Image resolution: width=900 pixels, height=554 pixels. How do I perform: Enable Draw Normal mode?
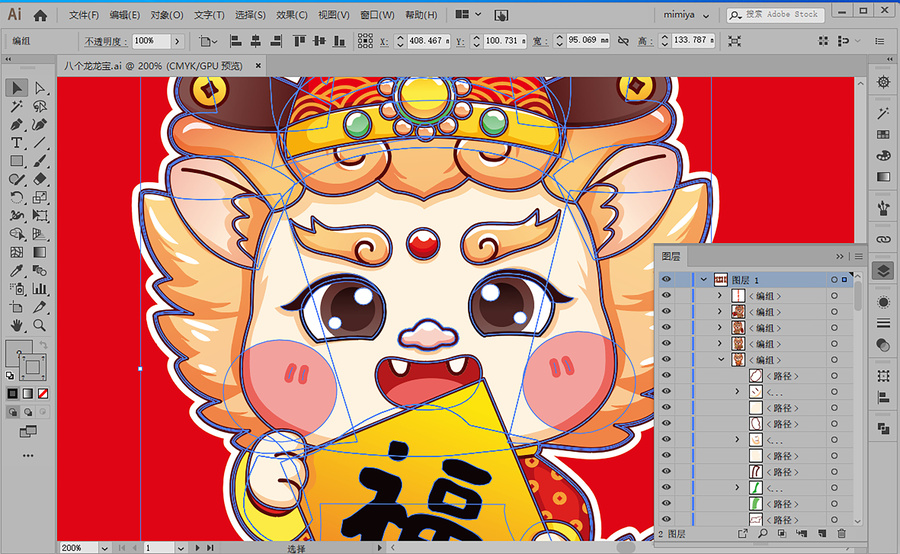coord(13,412)
